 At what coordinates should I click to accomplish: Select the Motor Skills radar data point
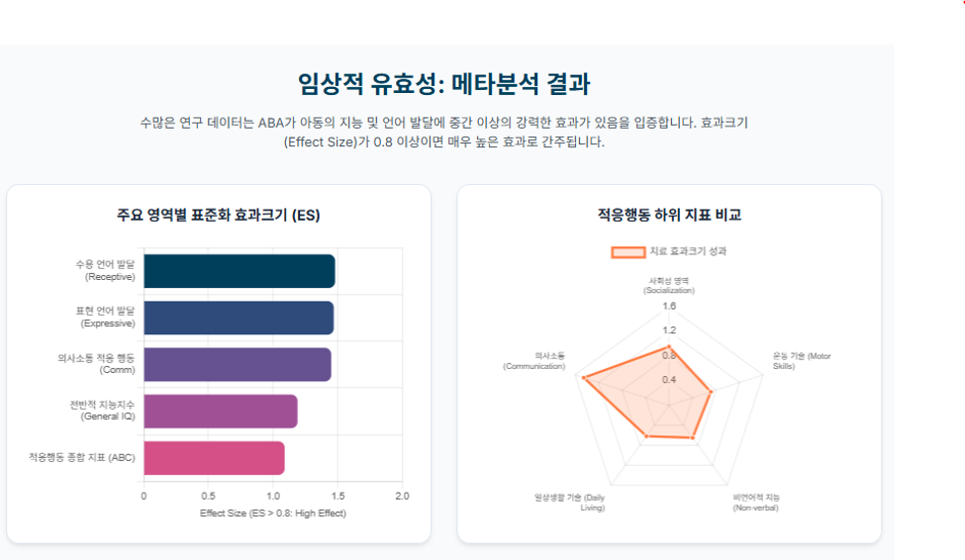pyautogui.click(x=712, y=391)
